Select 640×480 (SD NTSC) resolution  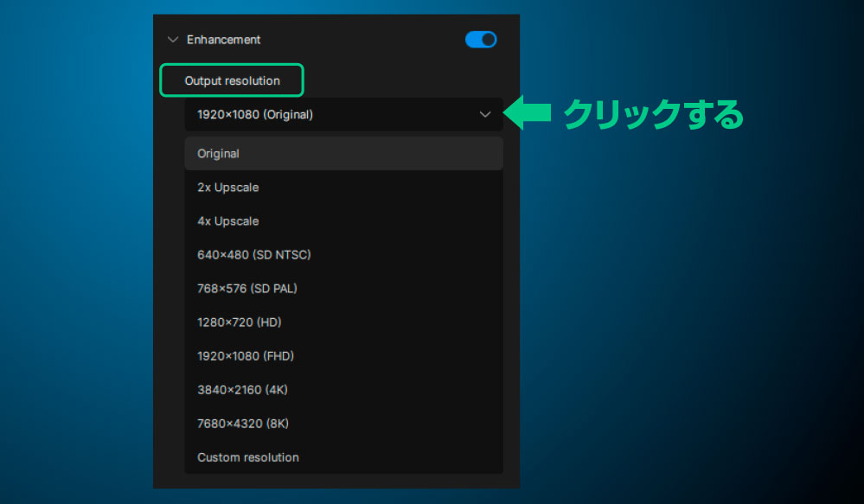(x=253, y=255)
